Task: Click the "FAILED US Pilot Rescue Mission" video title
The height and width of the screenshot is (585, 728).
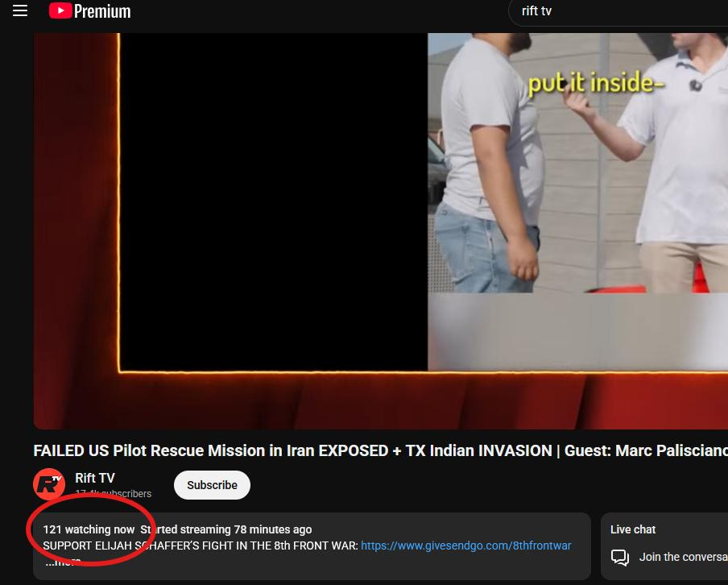Action: pyautogui.click(x=381, y=450)
